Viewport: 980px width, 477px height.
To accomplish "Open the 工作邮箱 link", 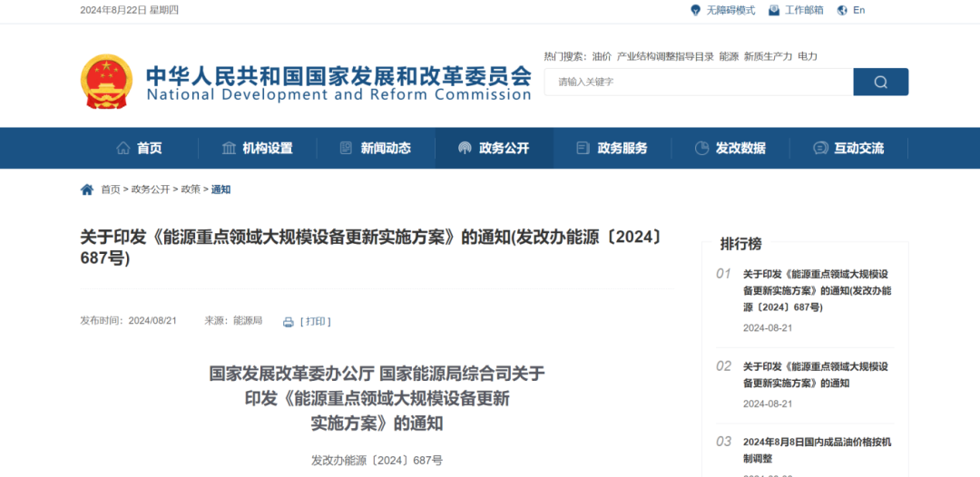I will click(x=804, y=10).
